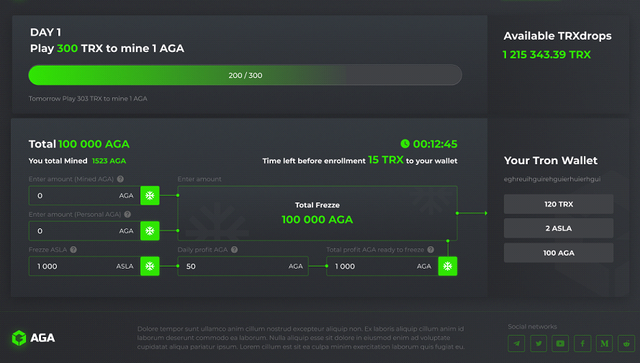Click the 2 ASLA wallet button
Viewport: 640px width, 363px height.
pos(558,228)
